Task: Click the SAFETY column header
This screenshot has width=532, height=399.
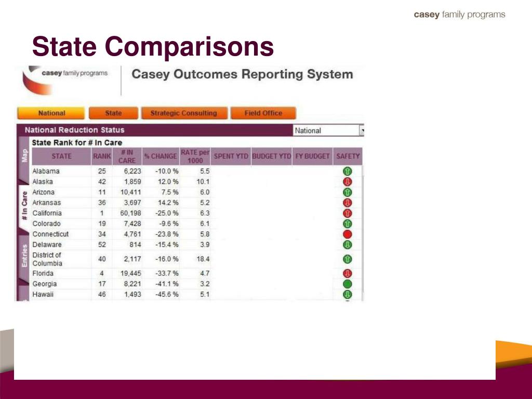Action: click(x=348, y=156)
